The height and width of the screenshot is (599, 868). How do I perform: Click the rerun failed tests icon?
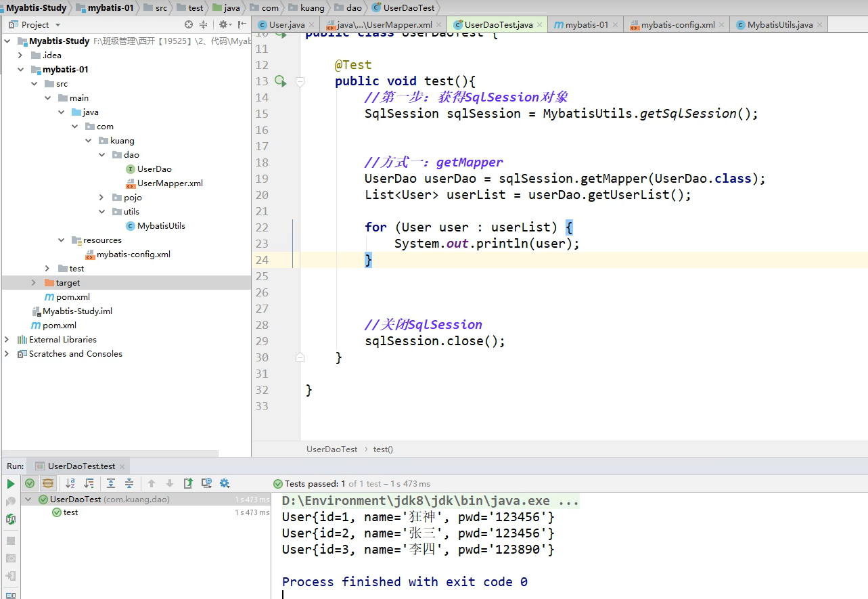(x=11, y=502)
